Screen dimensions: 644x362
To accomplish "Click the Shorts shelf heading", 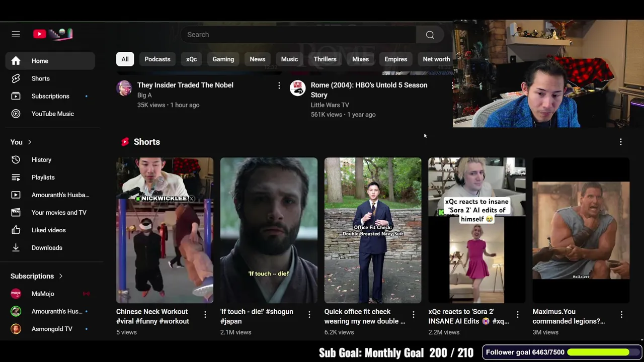I will (x=147, y=142).
